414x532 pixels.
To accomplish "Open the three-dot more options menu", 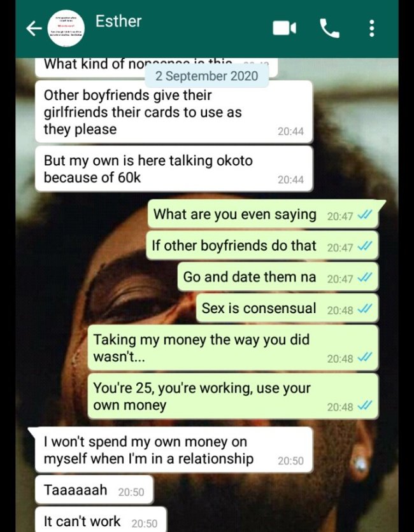I will tap(371, 28).
